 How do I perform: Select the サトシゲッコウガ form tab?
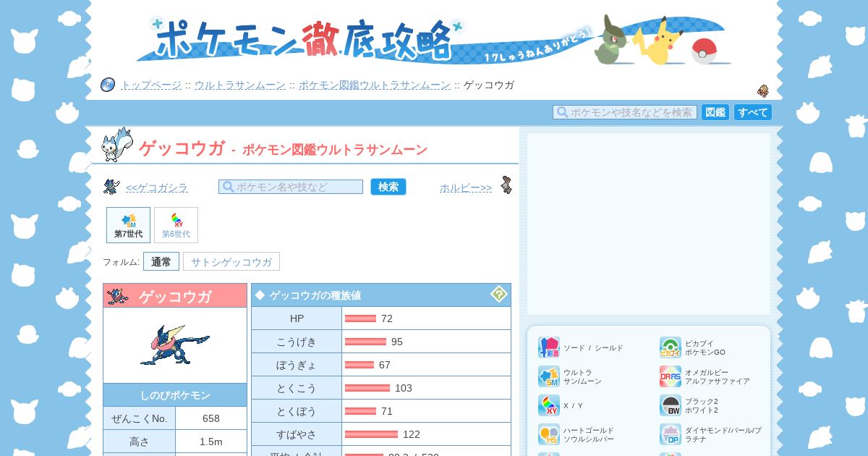[x=231, y=261]
